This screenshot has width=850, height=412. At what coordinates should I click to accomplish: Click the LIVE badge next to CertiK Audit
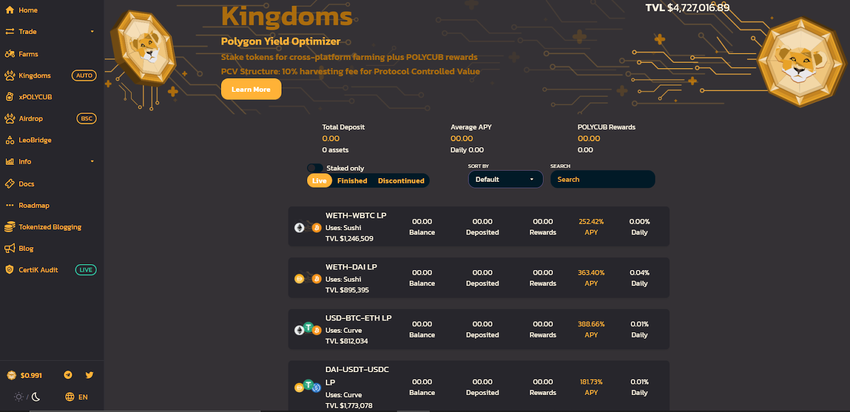coord(86,269)
